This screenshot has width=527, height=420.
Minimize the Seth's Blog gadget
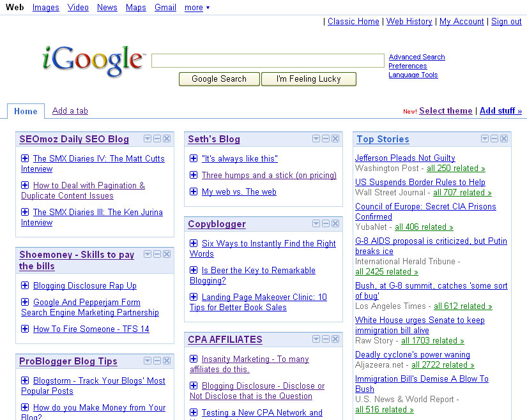tap(326, 139)
